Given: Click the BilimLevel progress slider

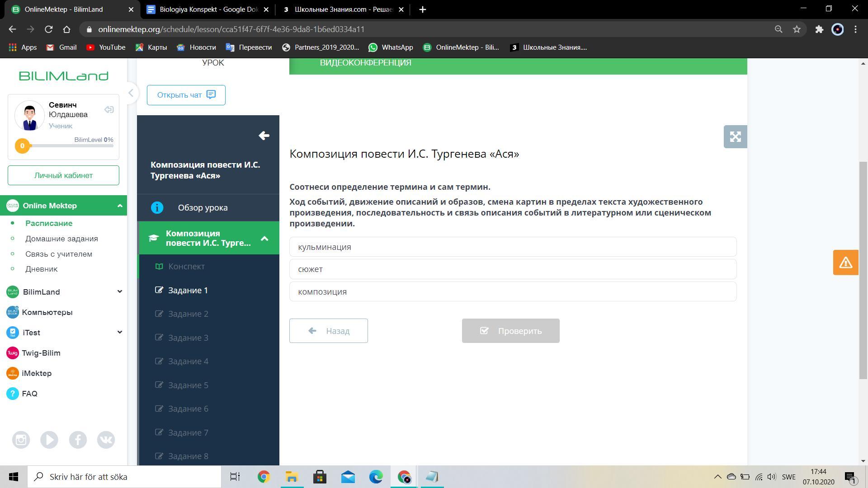Looking at the screenshot, I should click(68, 146).
